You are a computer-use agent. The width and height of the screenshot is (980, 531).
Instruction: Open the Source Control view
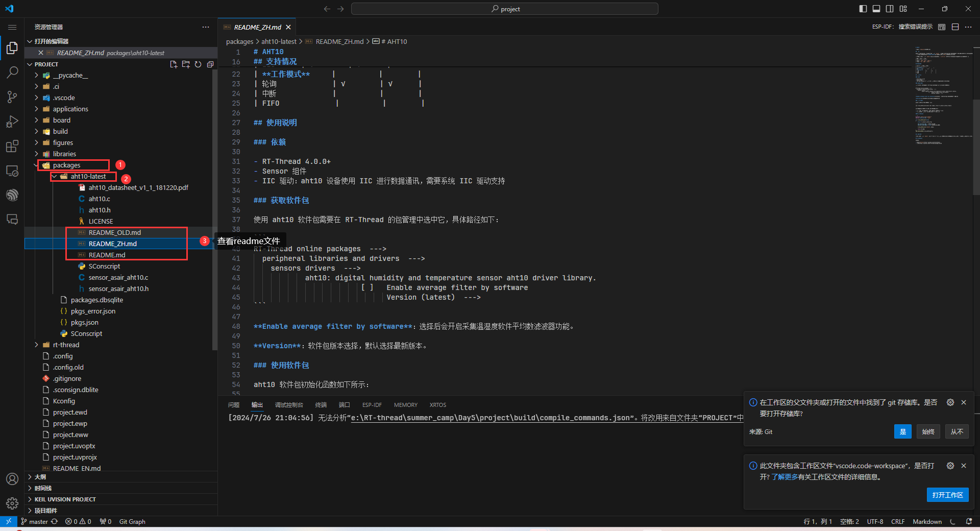12,97
